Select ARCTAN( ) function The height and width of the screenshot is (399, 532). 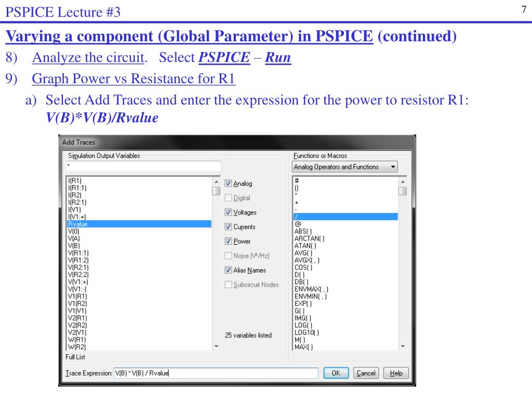tap(310, 238)
